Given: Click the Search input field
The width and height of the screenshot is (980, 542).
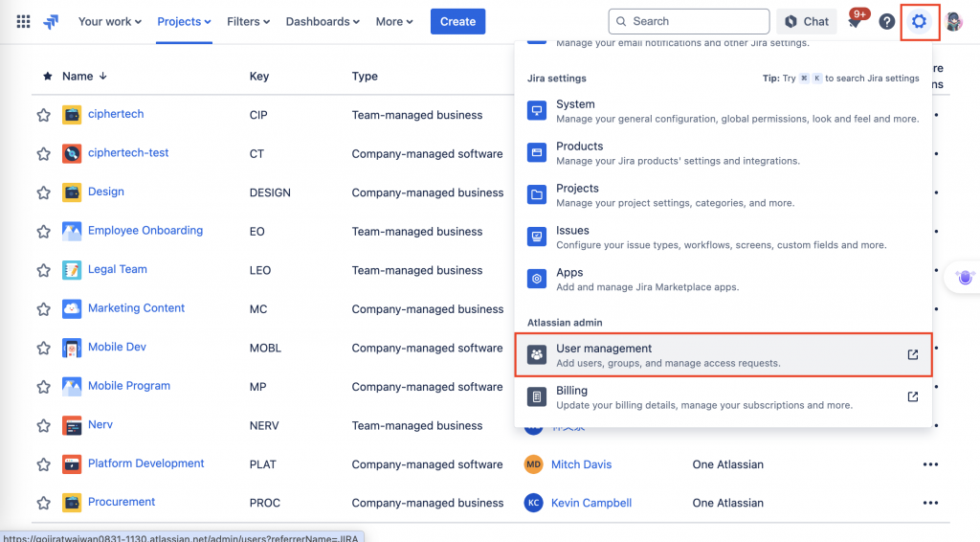Looking at the screenshot, I should tap(689, 22).
